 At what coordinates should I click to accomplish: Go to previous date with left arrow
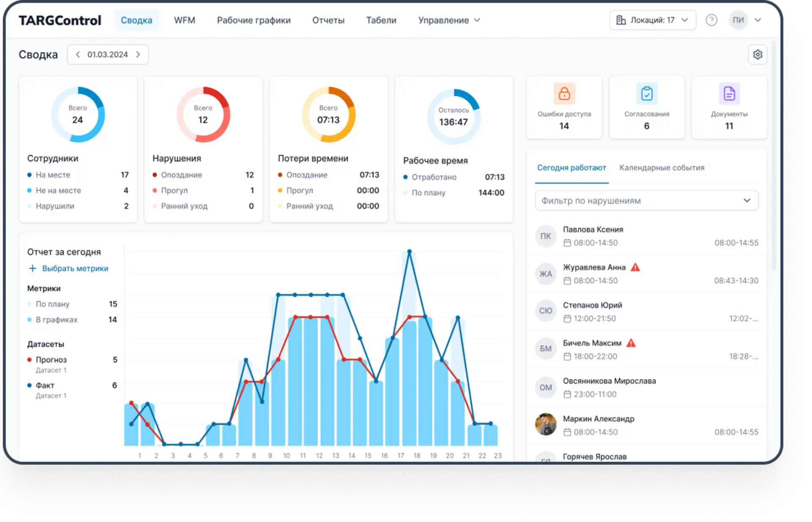(78, 55)
